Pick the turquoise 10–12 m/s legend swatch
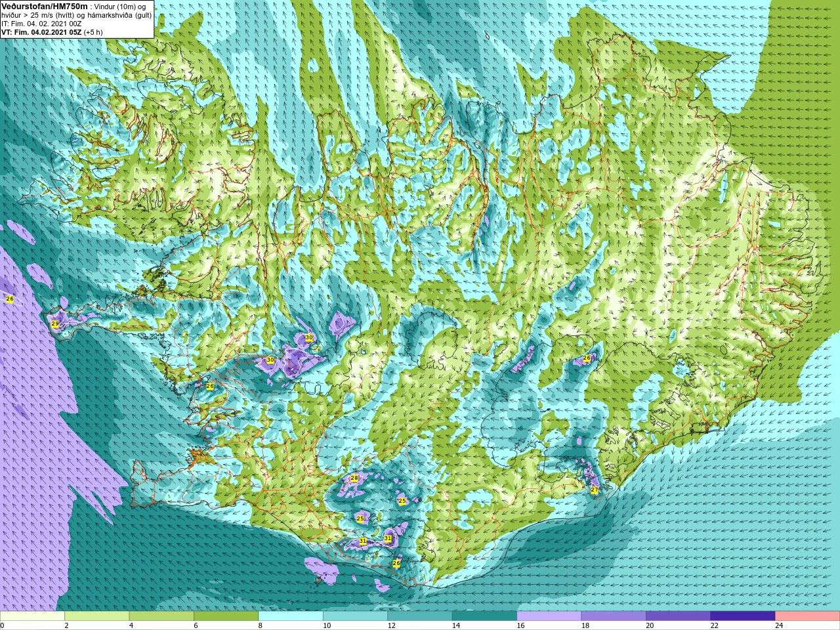This screenshot has width=840, height=630. pos(356,616)
